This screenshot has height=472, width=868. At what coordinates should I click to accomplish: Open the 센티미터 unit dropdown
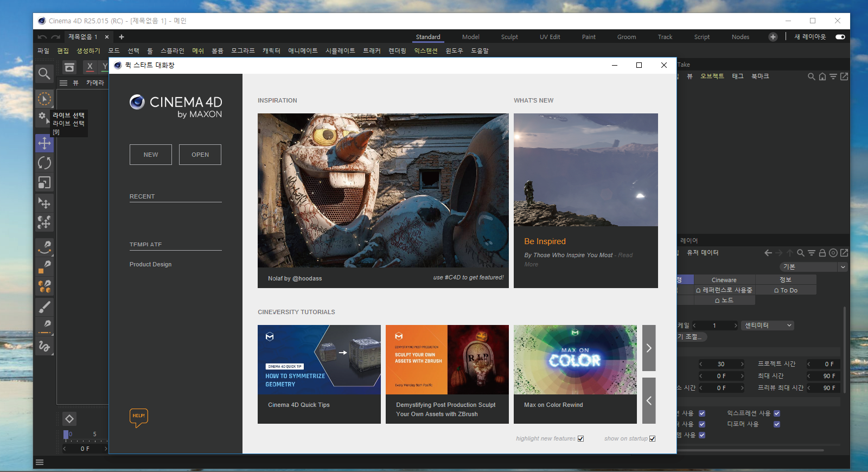pos(769,326)
